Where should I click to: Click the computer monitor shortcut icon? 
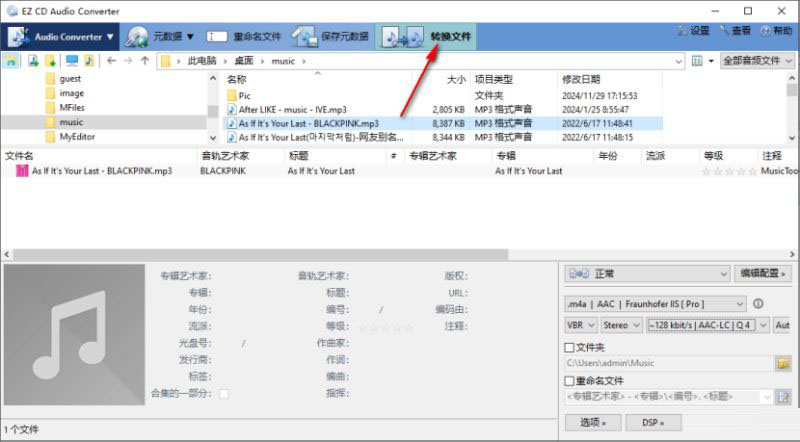(72, 61)
